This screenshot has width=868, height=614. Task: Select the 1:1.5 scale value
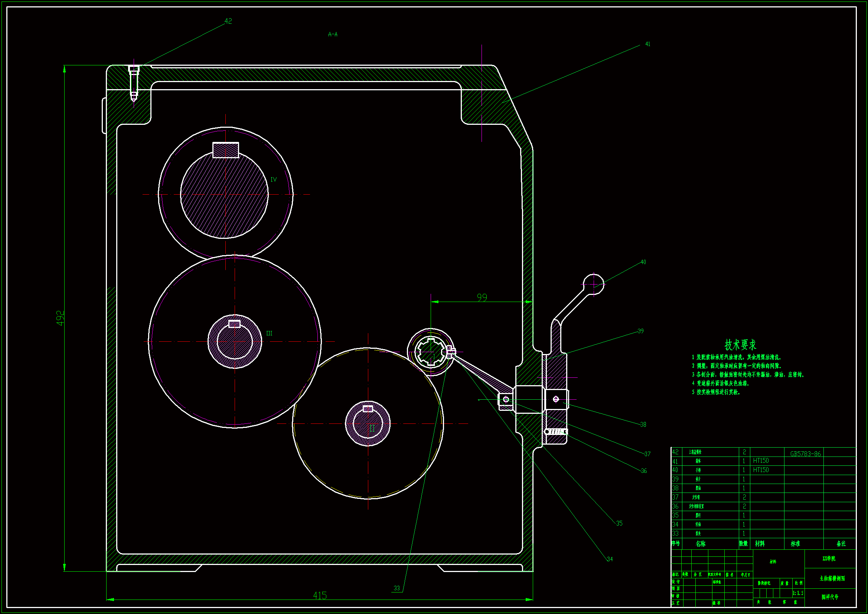799,593
